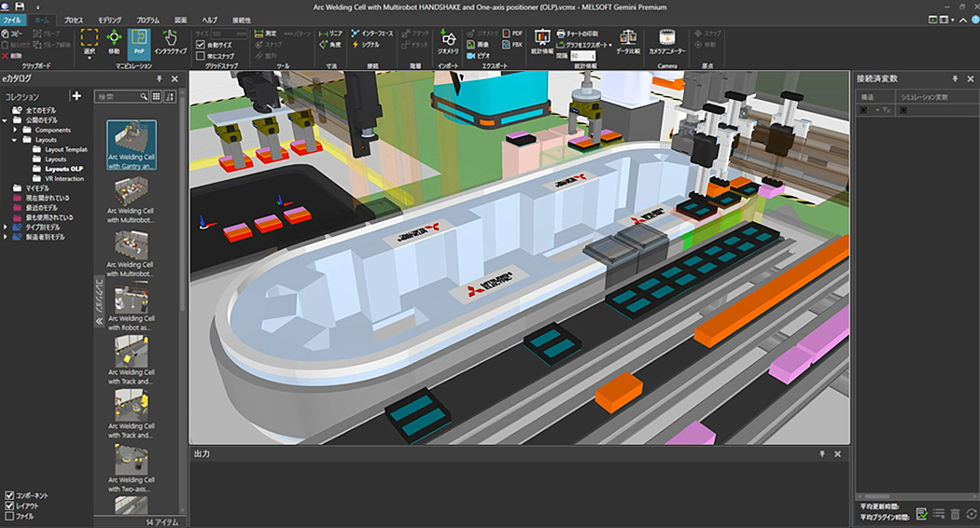980x528 pixels.
Task: Select Arc Welding Cell with Gantry thumbnail
Action: (x=132, y=145)
